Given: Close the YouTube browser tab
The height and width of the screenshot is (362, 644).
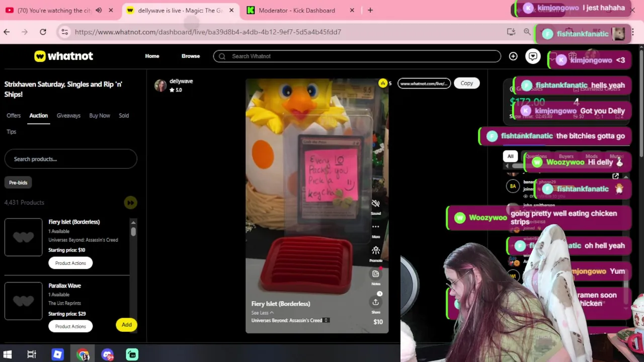Looking at the screenshot, I should [111, 10].
